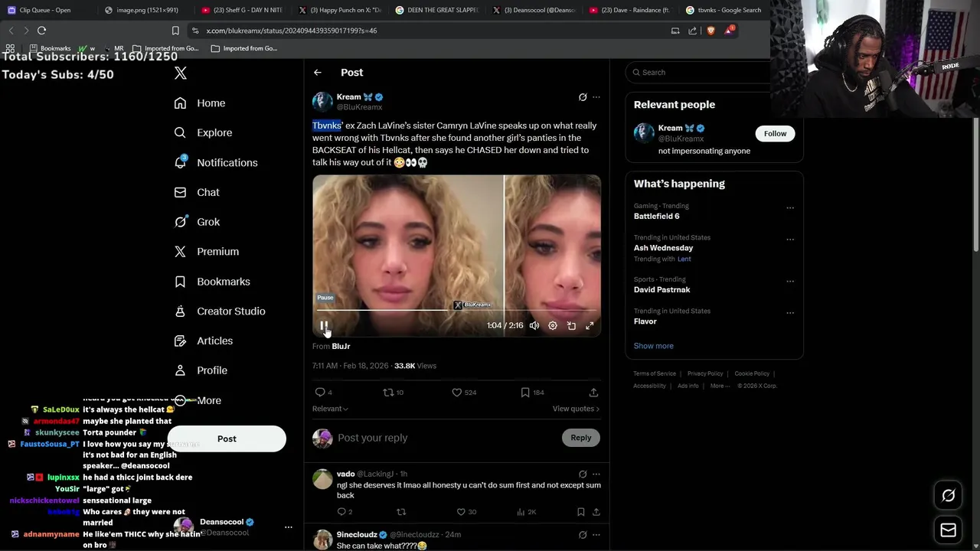Mute the video volume
The height and width of the screenshot is (551, 980).
click(534, 325)
